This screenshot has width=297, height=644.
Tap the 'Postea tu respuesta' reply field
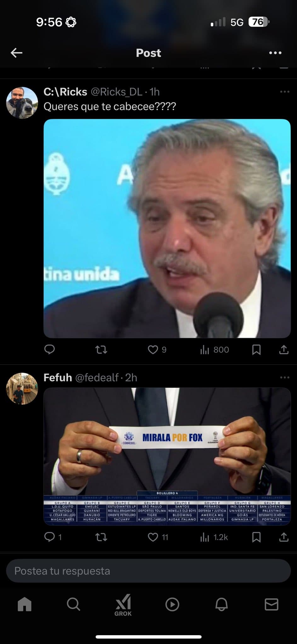pyautogui.click(x=148, y=571)
